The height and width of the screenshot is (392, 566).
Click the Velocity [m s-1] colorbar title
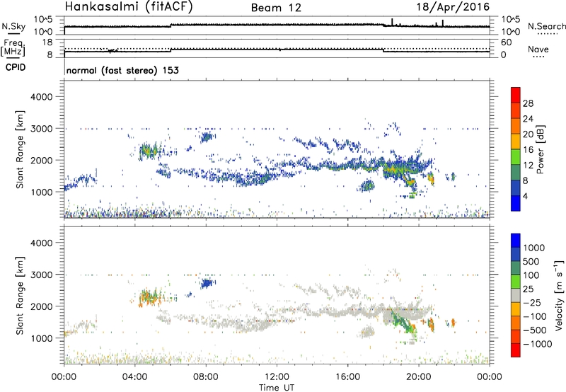[559, 295]
